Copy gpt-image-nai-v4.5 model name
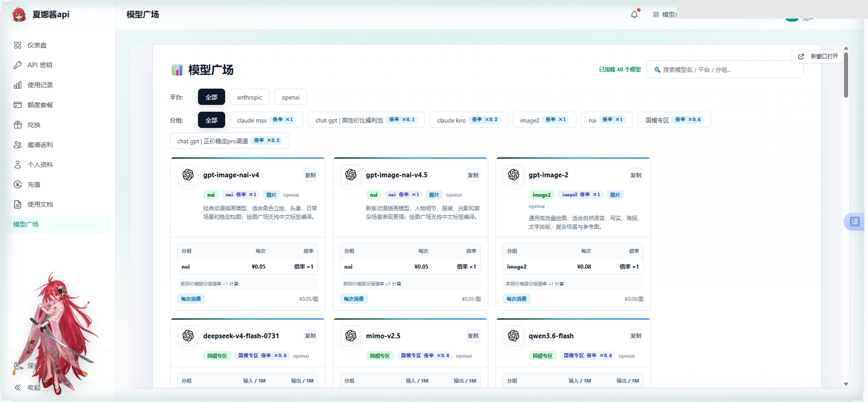 tap(473, 175)
